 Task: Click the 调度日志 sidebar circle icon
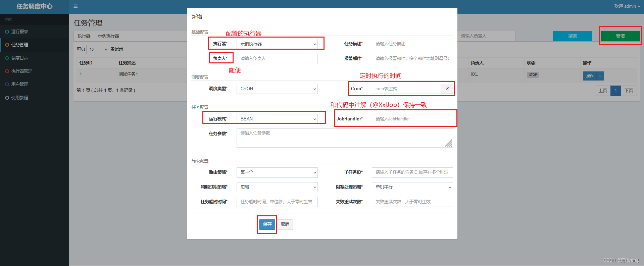click(7, 58)
